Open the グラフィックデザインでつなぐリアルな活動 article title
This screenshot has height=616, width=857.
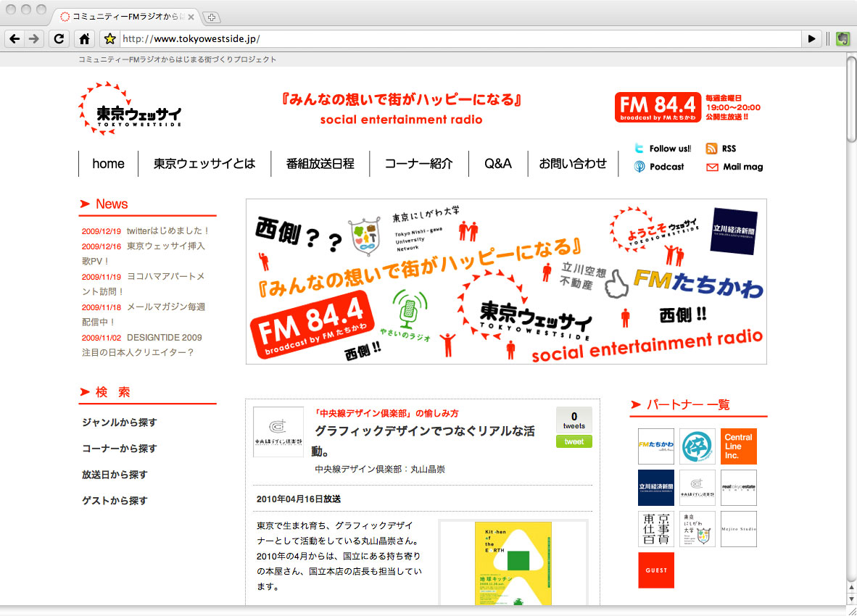pos(423,441)
